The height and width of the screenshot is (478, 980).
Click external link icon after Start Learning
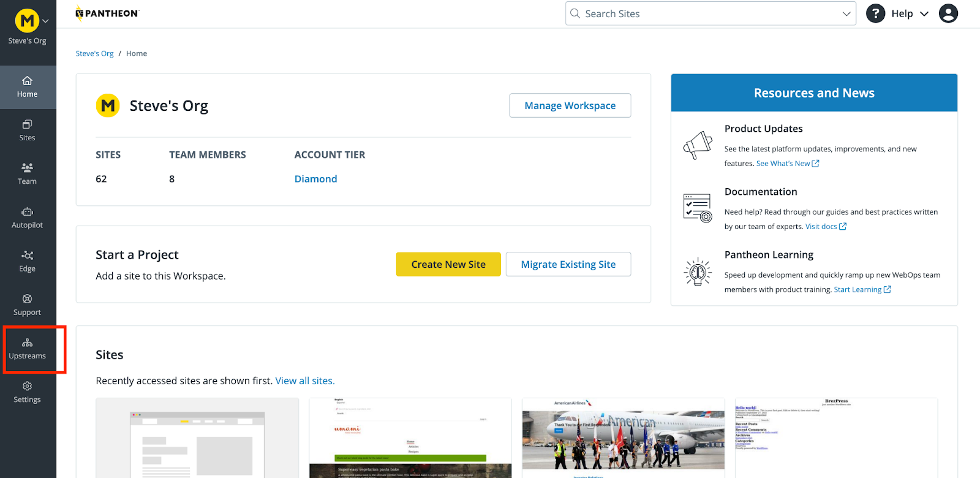(888, 290)
